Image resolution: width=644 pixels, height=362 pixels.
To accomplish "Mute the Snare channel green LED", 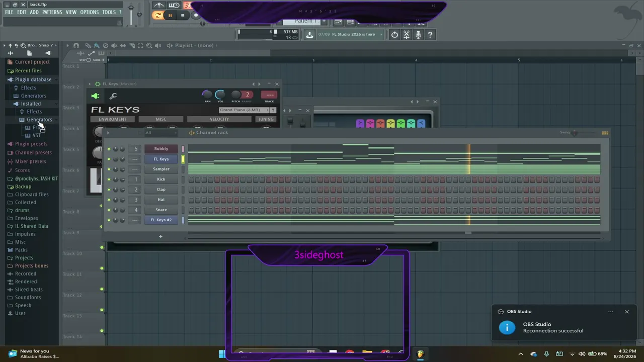I will pyautogui.click(x=109, y=210).
